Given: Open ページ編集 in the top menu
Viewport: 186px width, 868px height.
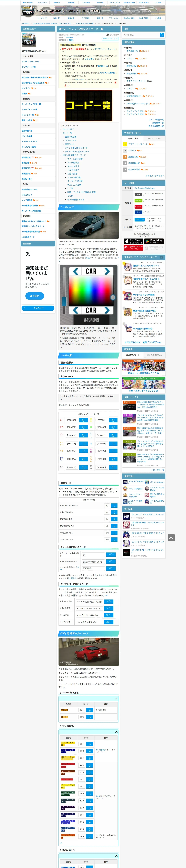Looking at the screenshot, I should (28, 2).
